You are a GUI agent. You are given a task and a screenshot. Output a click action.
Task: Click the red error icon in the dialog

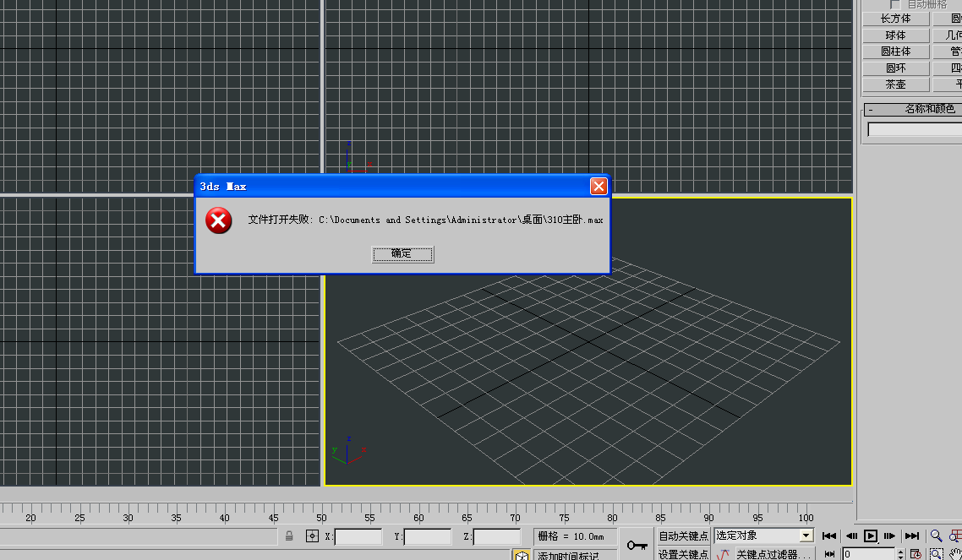point(218,220)
